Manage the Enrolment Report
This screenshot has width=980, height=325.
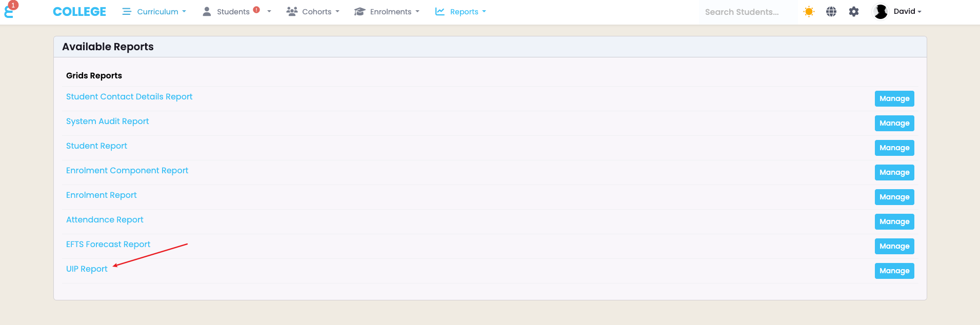[894, 197]
